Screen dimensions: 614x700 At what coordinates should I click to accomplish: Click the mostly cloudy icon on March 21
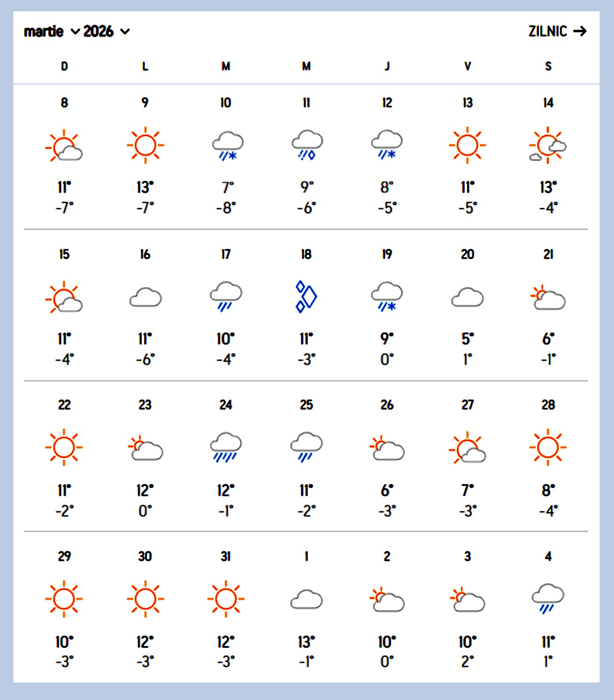point(548,298)
